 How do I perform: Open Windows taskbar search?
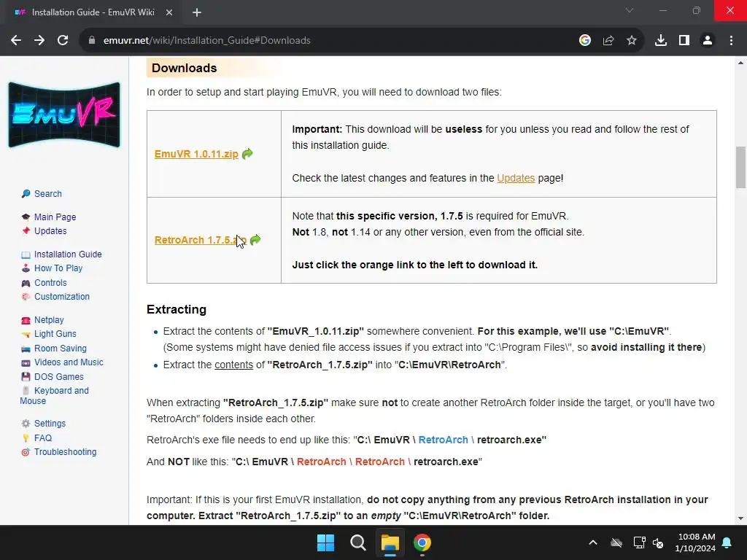click(357, 542)
